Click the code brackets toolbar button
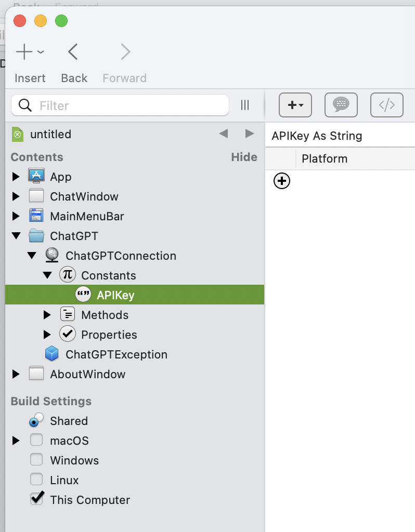Screen dimensions: 415x532 tap(387, 105)
